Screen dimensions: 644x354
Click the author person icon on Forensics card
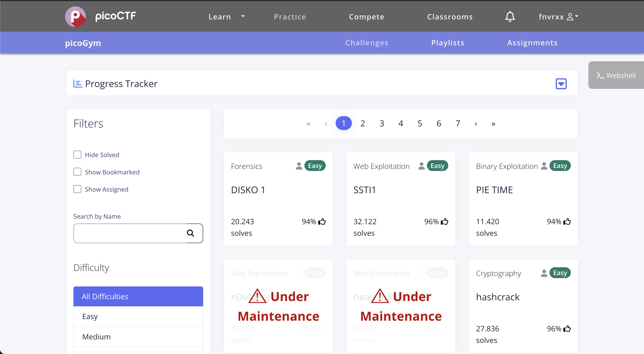tap(299, 166)
